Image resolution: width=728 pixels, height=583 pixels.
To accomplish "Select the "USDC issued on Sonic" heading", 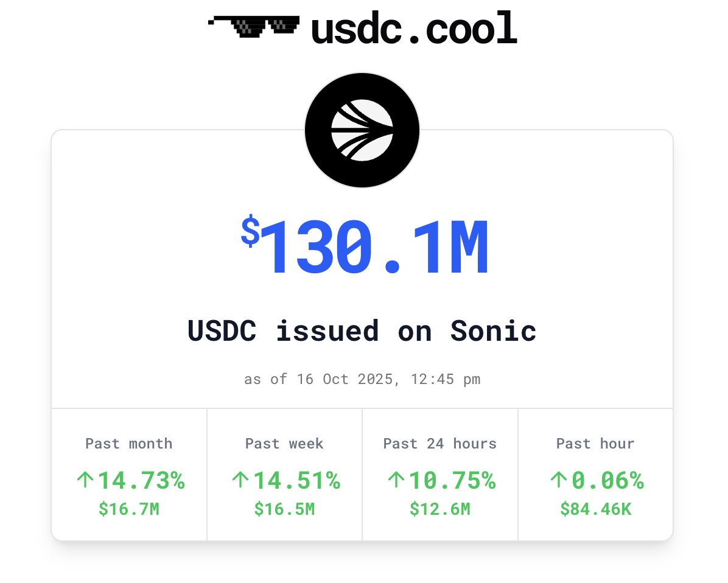I will (x=362, y=331).
